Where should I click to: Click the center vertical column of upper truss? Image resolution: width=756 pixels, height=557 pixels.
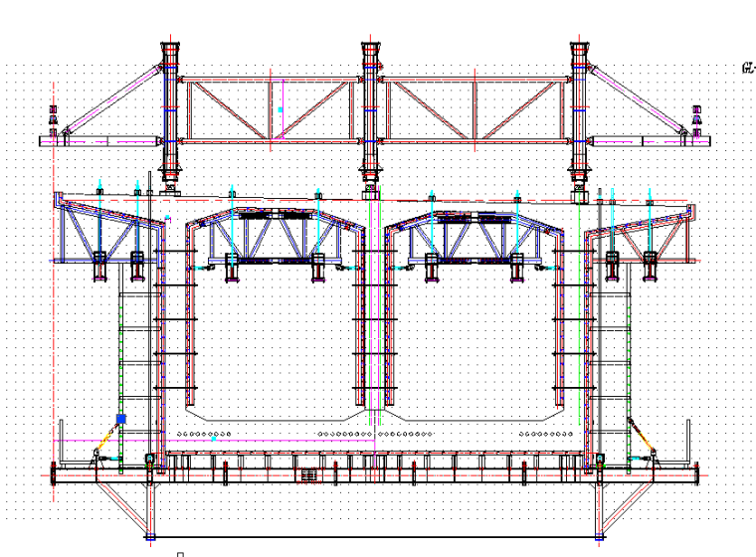pos(371,109)
